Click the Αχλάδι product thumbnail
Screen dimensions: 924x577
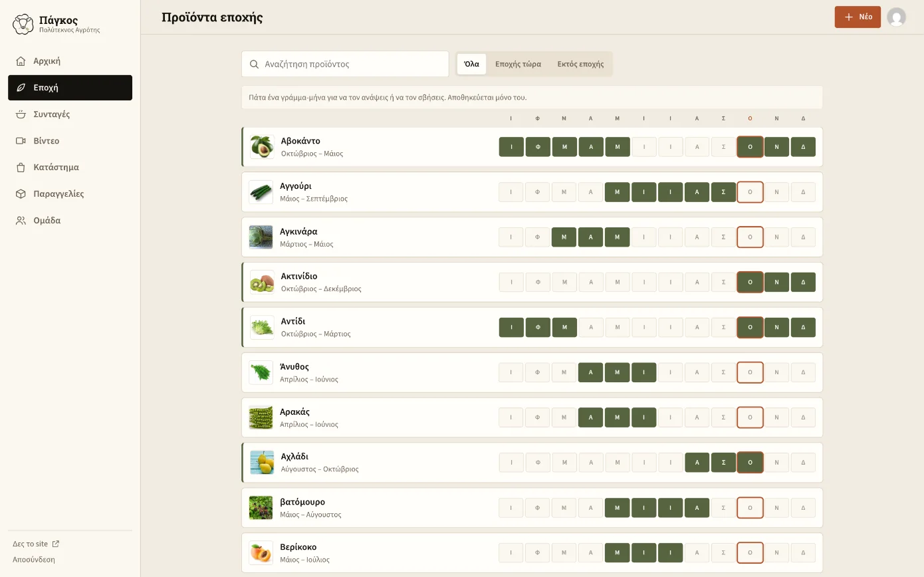(262, 463)
